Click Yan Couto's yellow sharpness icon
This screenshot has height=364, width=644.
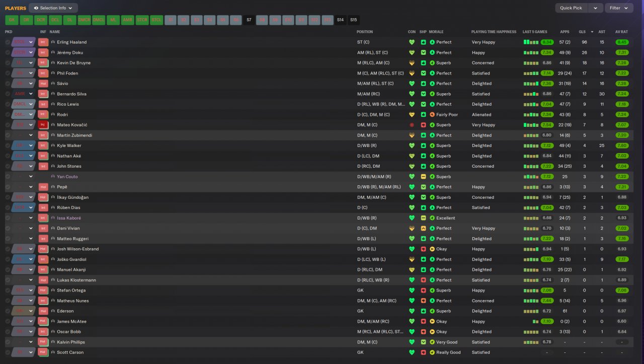(x=424, y=177)
